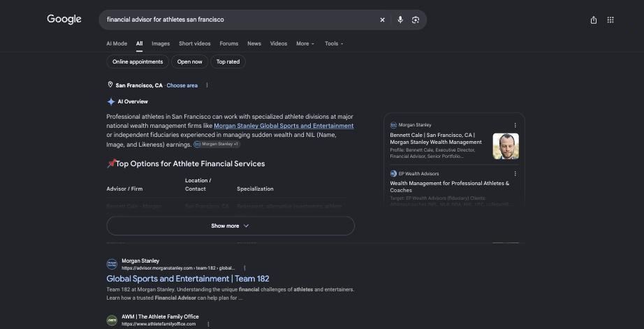Open options for EP Wealth Advisors card

tap(515, 174)
